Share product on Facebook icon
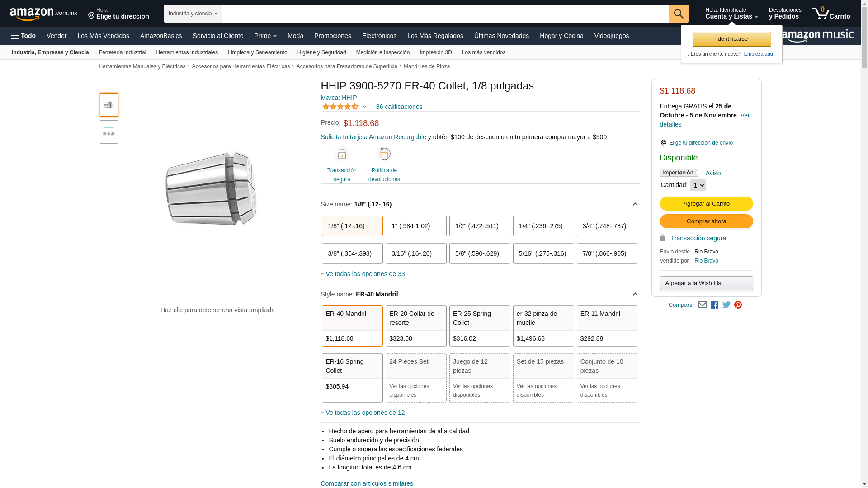Viewport: 868px width, 488px height. (x=714, y=305)
